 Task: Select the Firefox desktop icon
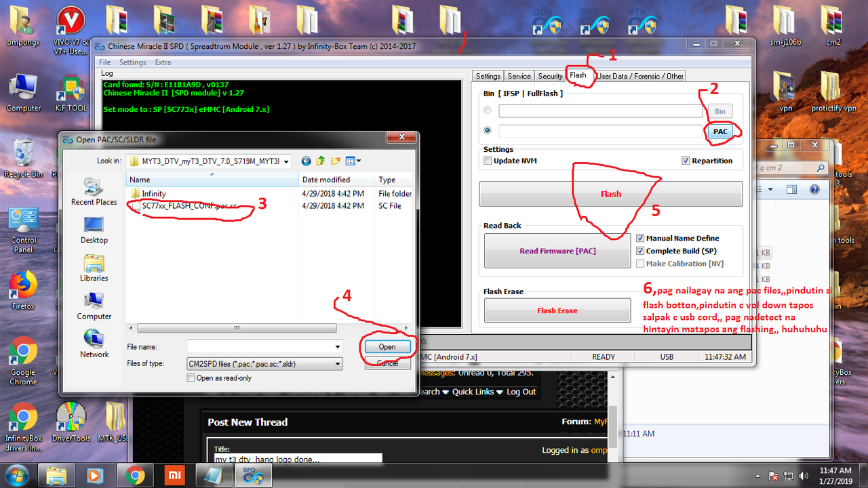coord(22,290)
